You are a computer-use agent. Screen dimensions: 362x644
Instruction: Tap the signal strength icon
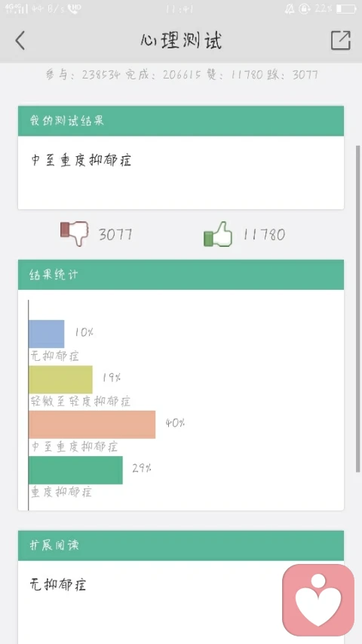click(17, 8)
